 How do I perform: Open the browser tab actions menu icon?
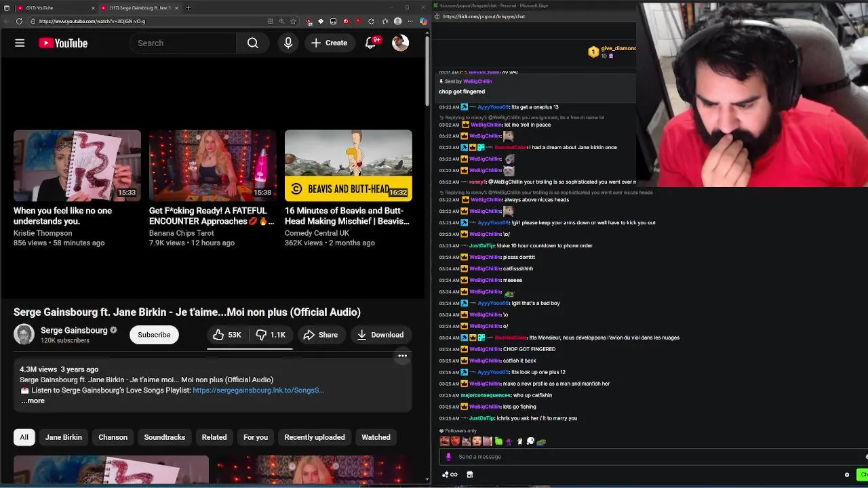coord(6,7)
